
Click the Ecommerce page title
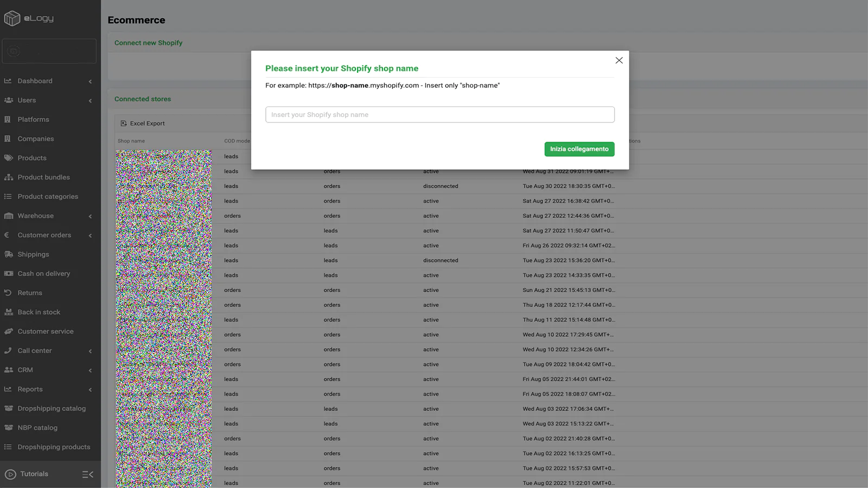tap(136, 20)
